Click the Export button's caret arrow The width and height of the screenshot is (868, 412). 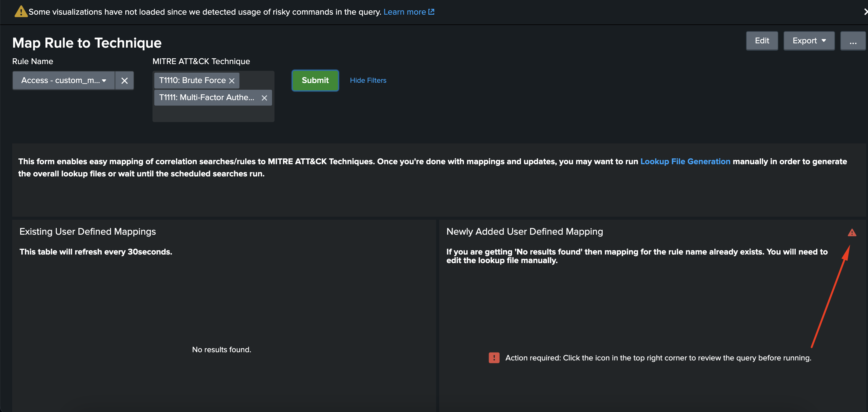(x=824, y=41)
